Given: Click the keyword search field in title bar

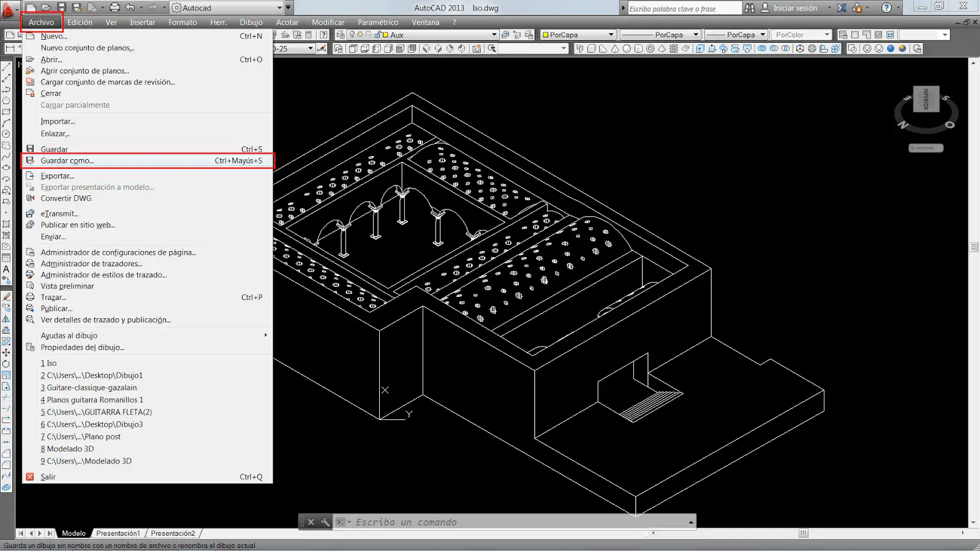Looking at the screenshot, I should [x=684, y=9].
